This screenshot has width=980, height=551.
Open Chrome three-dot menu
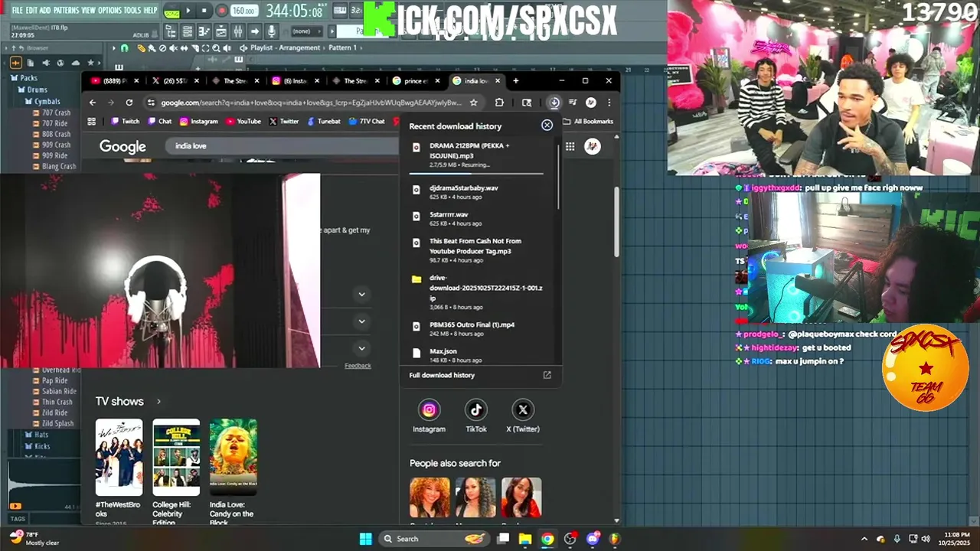609,103
